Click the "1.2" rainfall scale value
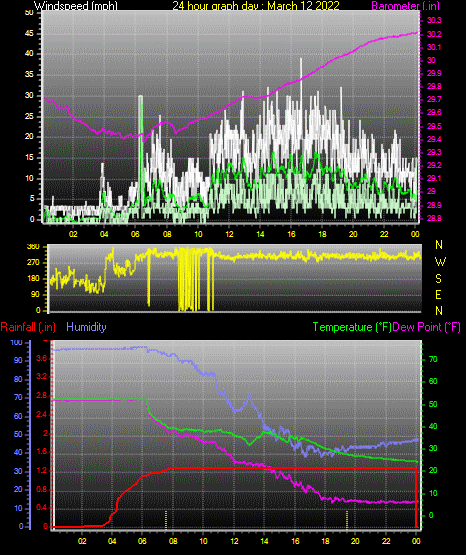Image resolution: width=466 pixels, height=555 pixels. pos(41,471)
